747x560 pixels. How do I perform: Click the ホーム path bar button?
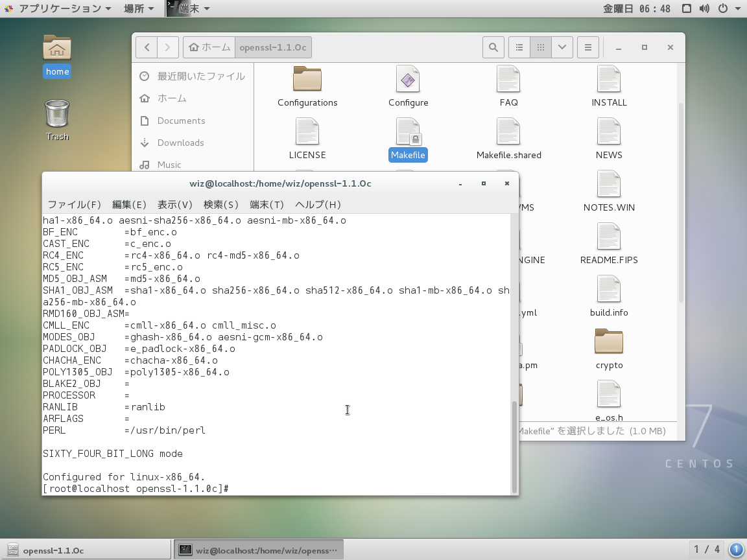click(209, 47)
